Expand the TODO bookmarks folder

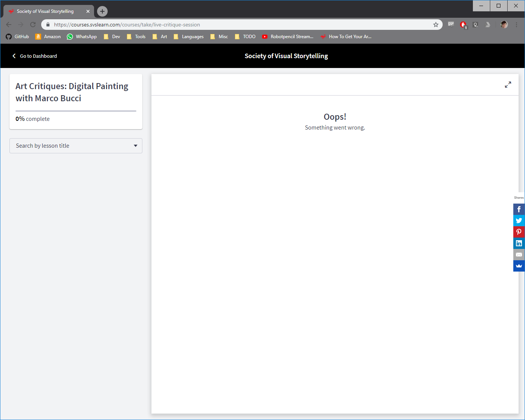coord(245,37)
